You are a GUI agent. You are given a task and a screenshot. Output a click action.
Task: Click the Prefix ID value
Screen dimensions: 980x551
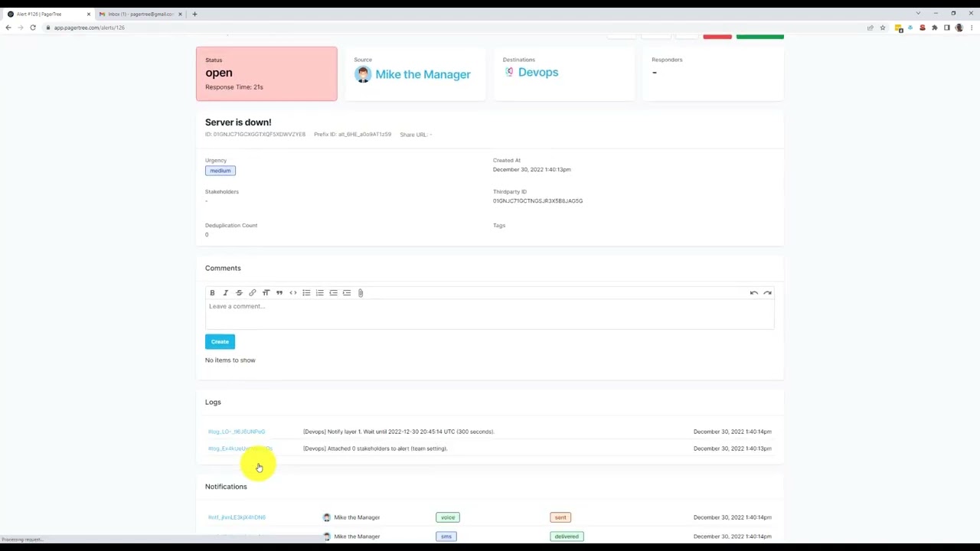pyautogui.click(x=364, y=135)
